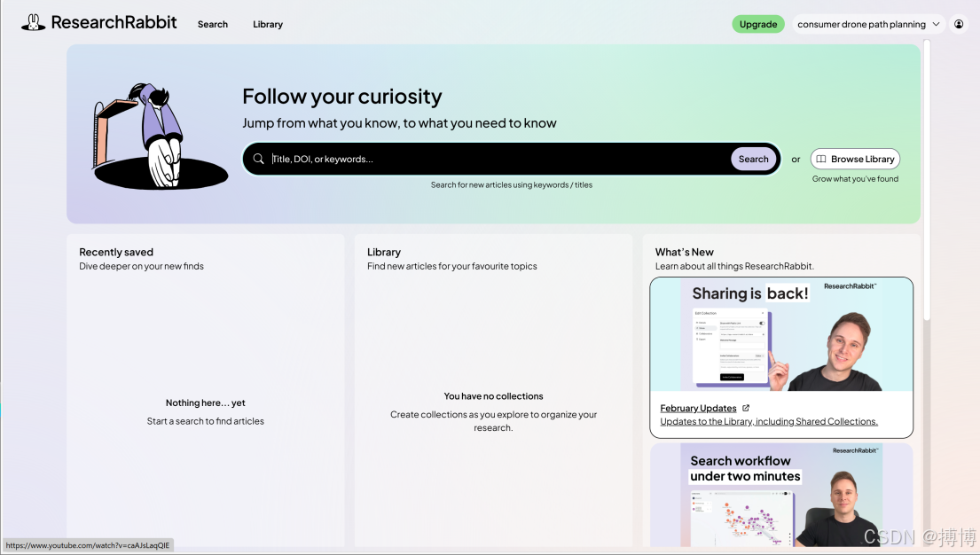980x555 pixels.
Task: Click 'Find new articles for your favourite topics'
Action: (452, 266)
